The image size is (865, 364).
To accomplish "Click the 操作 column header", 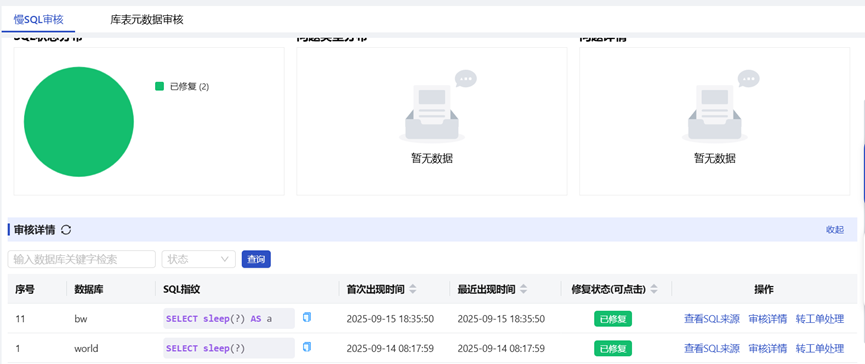I will pos(764,289).
